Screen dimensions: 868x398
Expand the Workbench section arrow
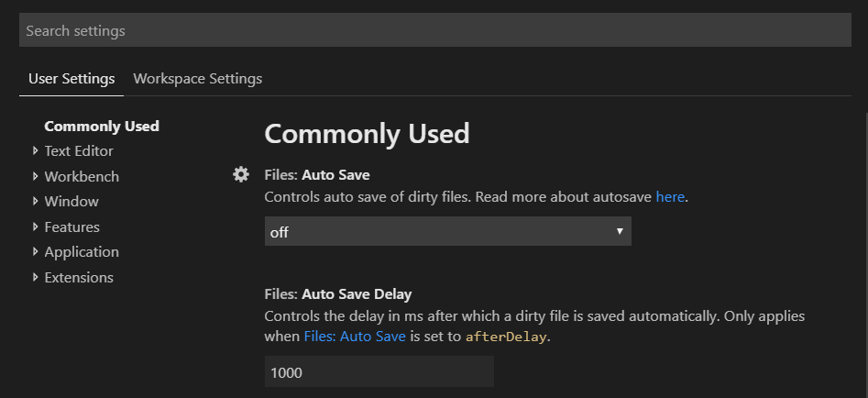point(36,176)
